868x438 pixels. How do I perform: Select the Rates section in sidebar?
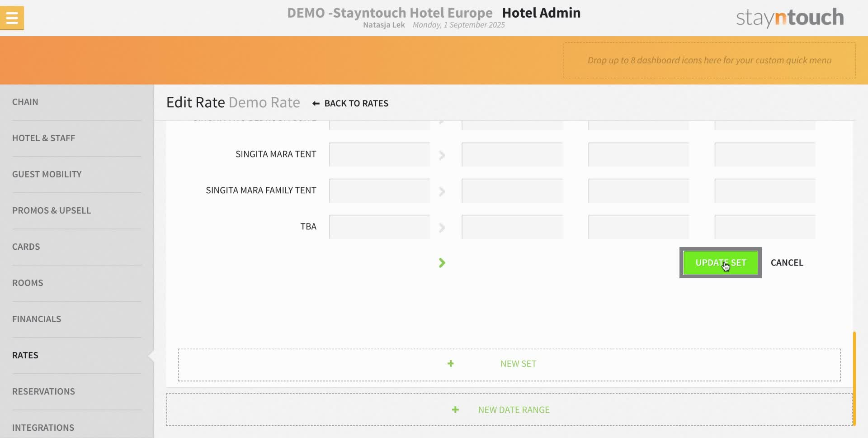point(25,355)
